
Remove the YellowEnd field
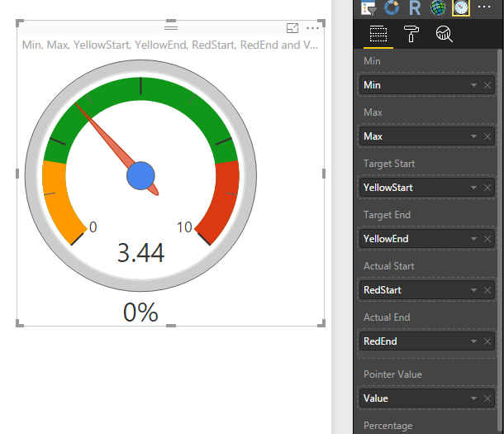point(487,239)
